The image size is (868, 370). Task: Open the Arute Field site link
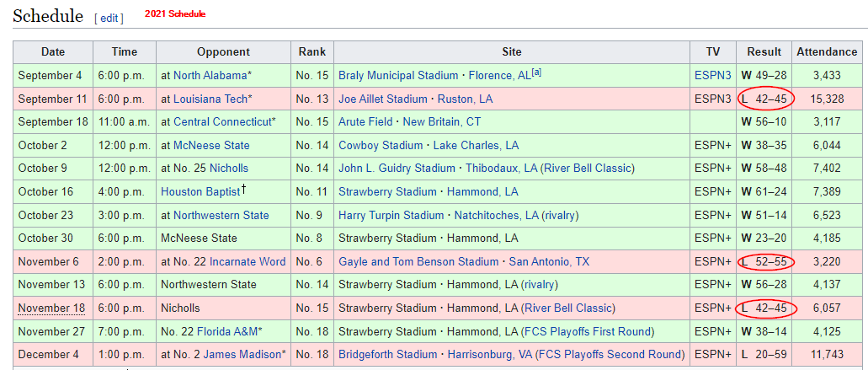[365, 122]
